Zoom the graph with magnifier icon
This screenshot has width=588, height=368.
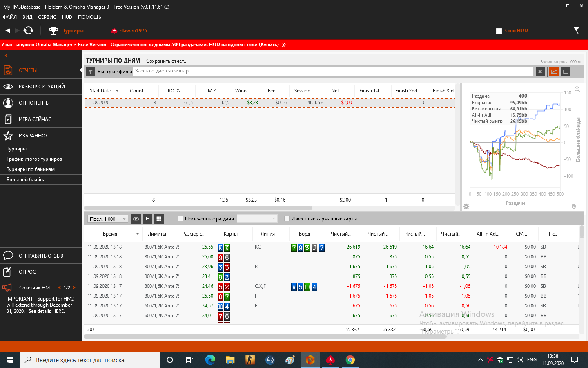[577, 90]
